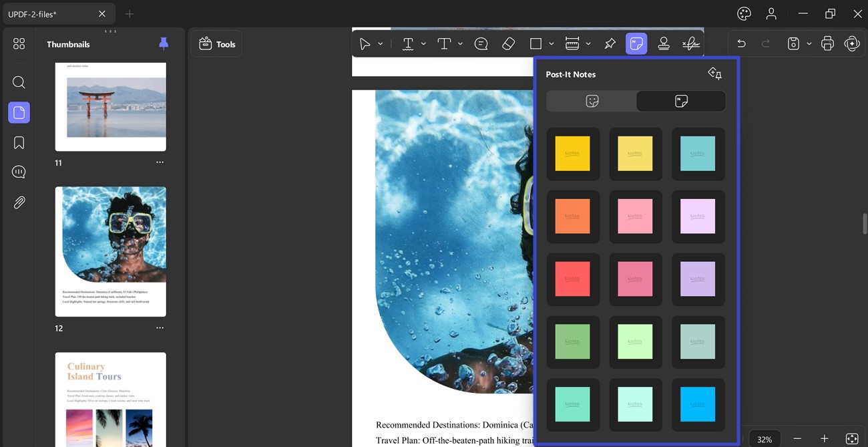Open page 11 thumbnail options menu

(x=160, y=162)
